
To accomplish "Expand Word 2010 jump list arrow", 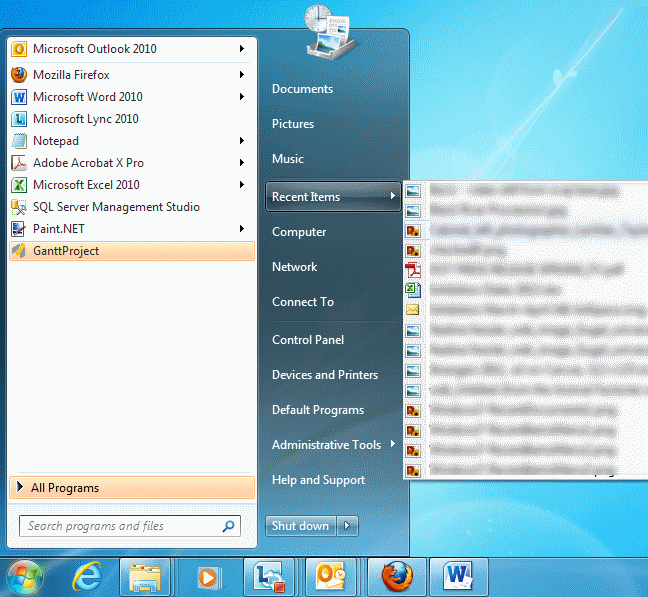I will pyautogui.click(x=242, y=97).
